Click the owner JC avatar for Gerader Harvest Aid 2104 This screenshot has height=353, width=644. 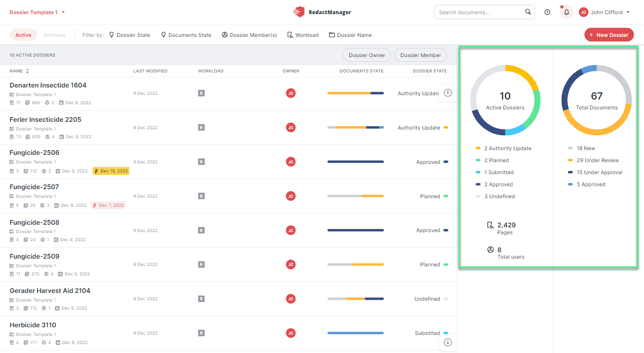point(291,299)
